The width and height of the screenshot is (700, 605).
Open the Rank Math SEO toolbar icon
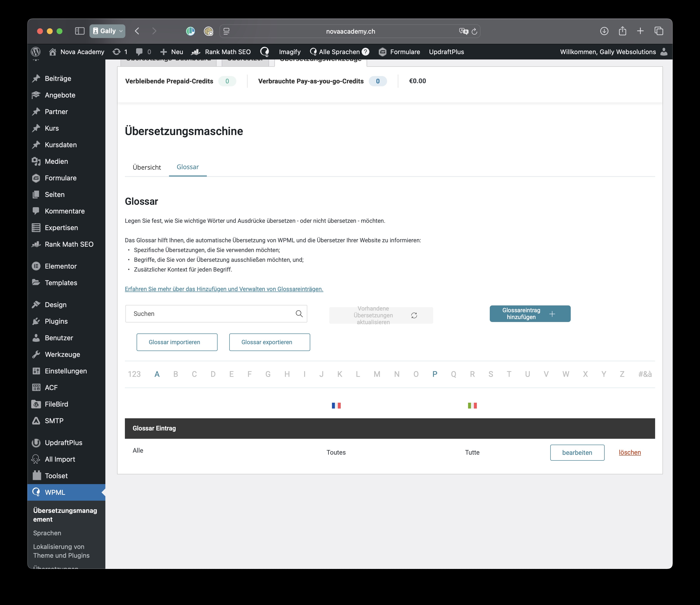click(x=196, y=52)
